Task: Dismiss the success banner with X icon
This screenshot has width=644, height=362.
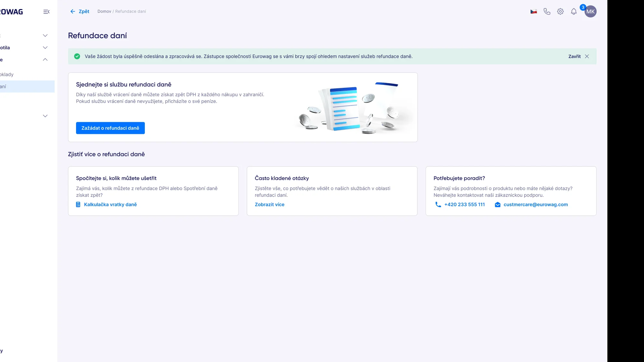Action: (587, 56)
